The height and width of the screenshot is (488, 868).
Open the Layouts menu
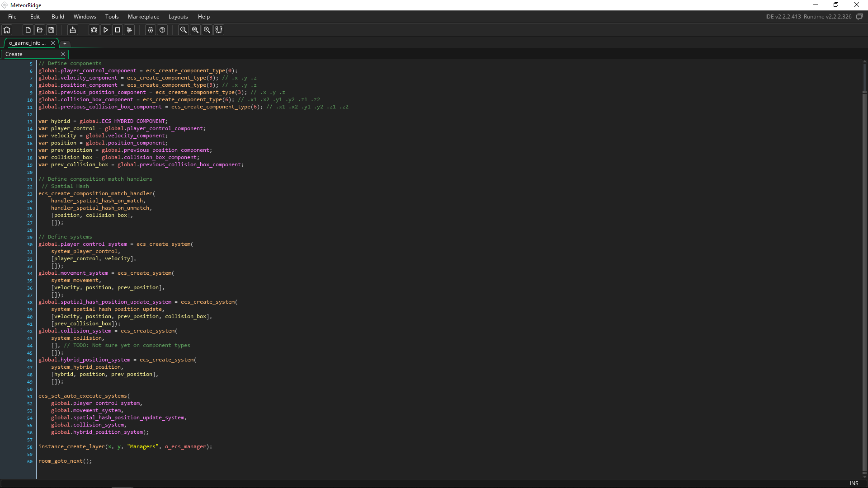[x=178, y=16]
